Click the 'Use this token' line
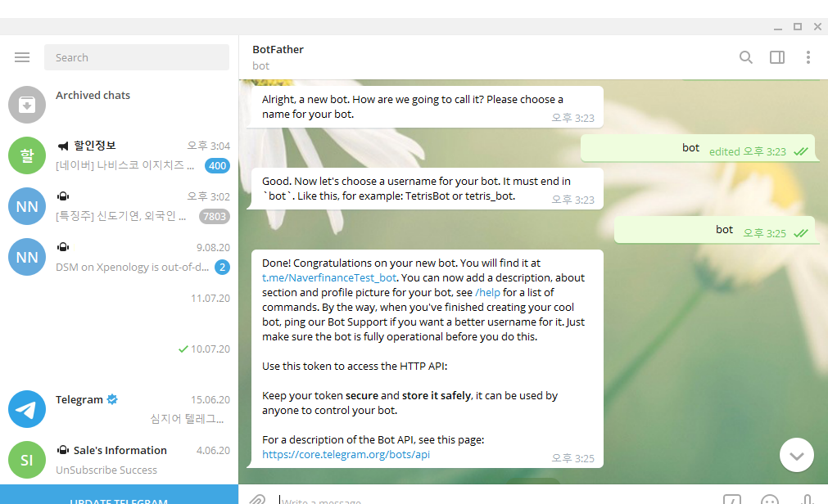The image size is (828, 504). 355,367
